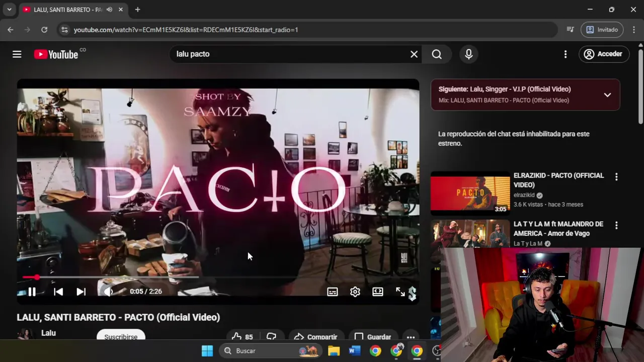The width and height of the screenshot is (644, 362).
Task: Open the browser media control icon
Action: click(x=570, y=30)
